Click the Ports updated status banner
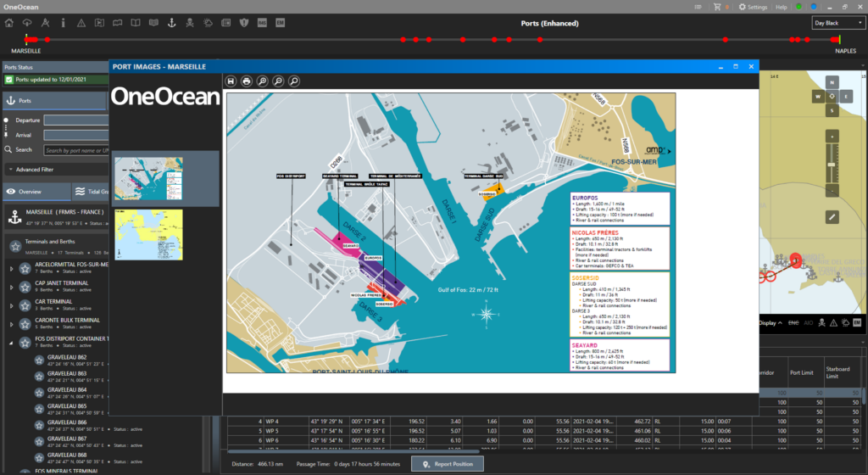 tap(56, 80)
